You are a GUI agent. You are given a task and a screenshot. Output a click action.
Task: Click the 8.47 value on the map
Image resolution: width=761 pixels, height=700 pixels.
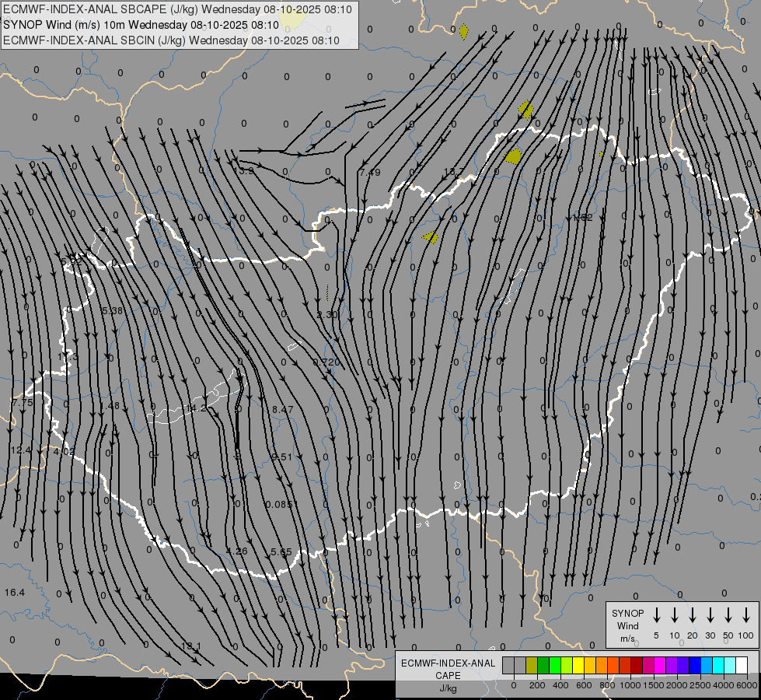pyautogui.click(x=282, y=409)
